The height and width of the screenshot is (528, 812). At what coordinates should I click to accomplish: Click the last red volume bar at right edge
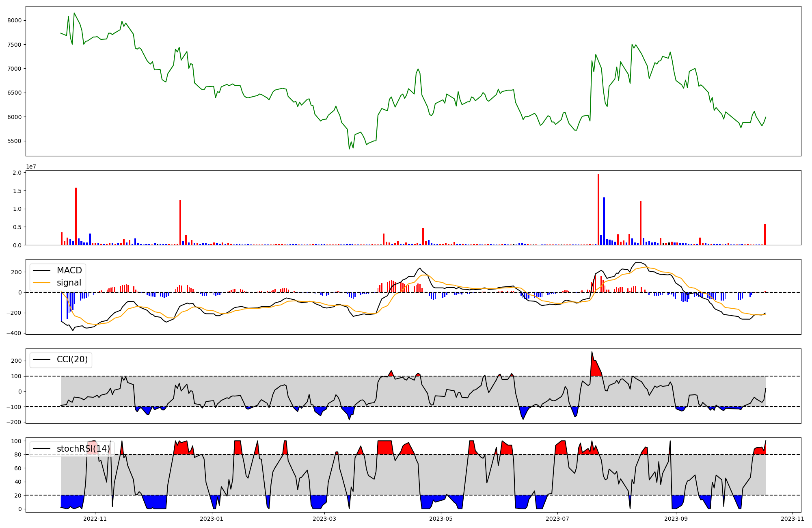pyautogui.click(x=765, y=234)
